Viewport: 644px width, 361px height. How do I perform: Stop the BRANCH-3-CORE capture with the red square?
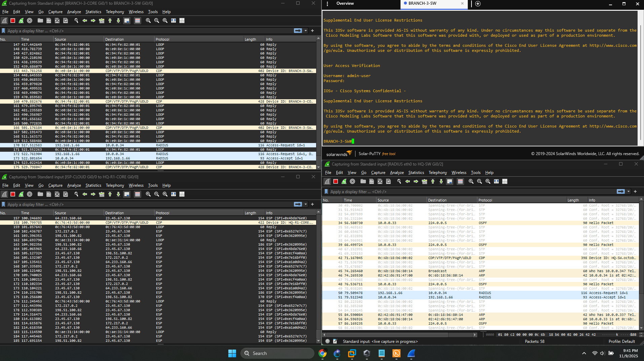13,21
